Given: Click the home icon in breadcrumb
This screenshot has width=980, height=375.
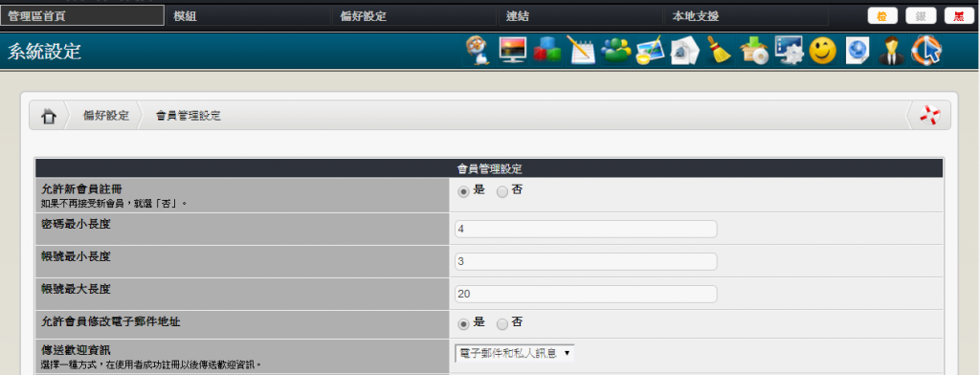Looking at the screenshot, I should click(x=49, y=116).
